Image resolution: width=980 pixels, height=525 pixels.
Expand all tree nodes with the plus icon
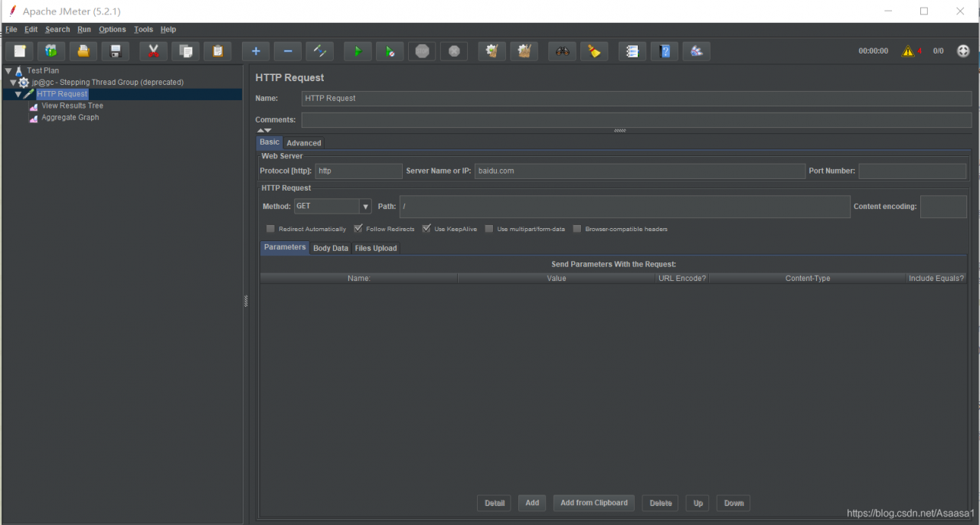tap(256, 51)
